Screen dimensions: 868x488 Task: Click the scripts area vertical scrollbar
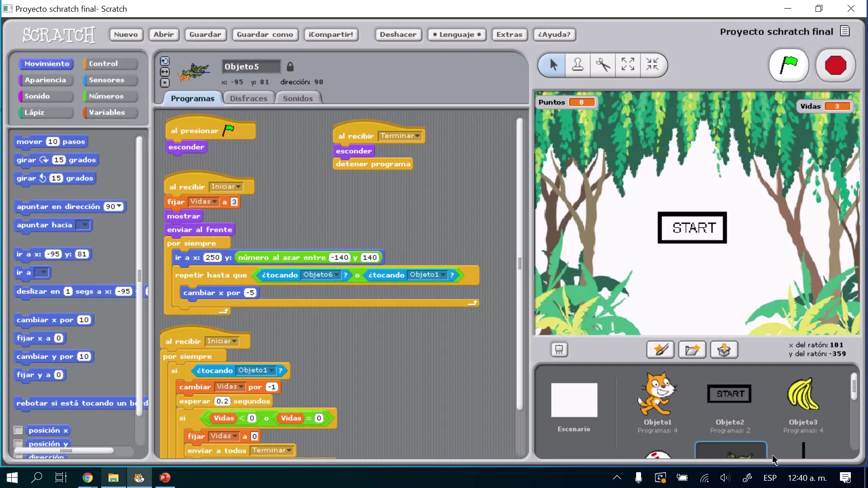(x=519, y=264)
